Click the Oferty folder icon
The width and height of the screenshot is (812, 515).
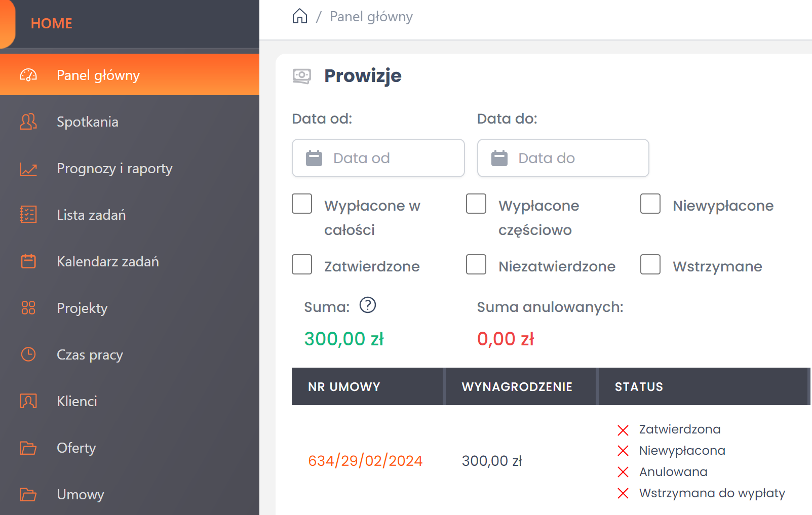click(28, 448)
